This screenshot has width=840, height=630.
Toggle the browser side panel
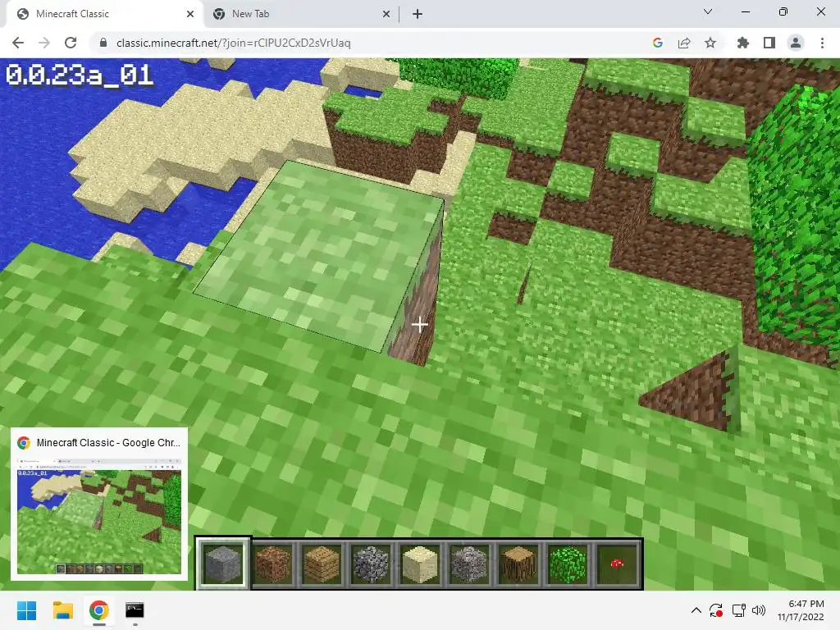pos(769,43)
